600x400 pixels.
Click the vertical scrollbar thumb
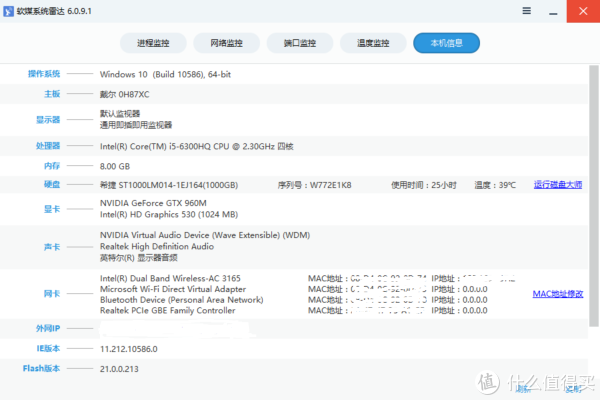tap(593, 196)
